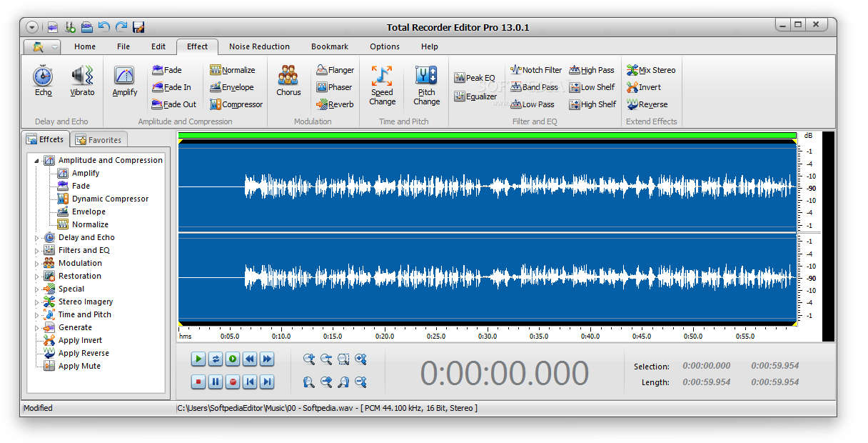
Task: Open the Pitch Change tool
Action: (x=426, y=84)
